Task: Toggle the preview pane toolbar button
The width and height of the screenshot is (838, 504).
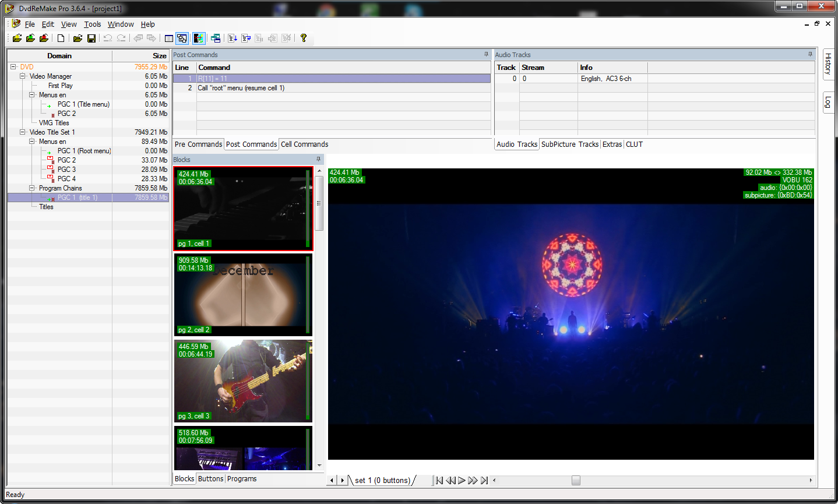Action: (x=199, y=38)
